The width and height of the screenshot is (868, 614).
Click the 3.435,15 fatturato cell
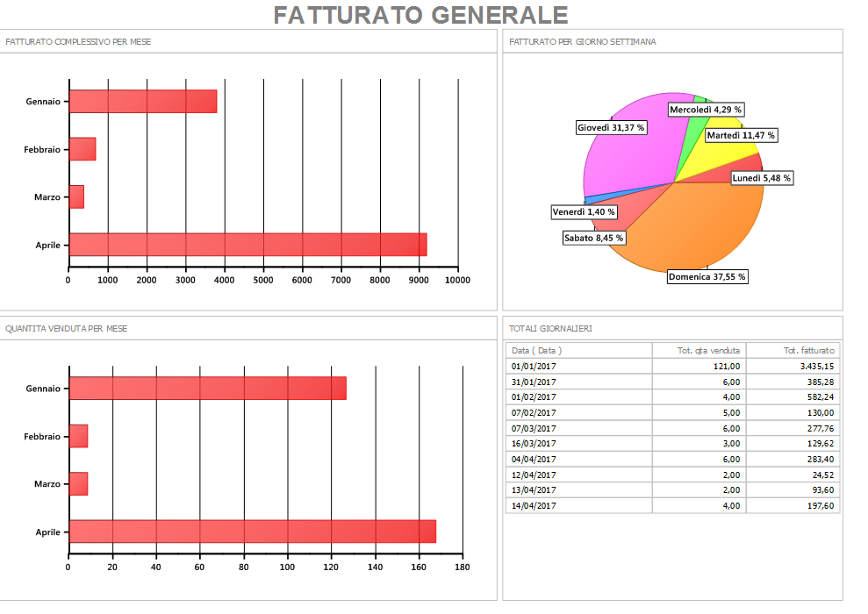click(792, 367)
